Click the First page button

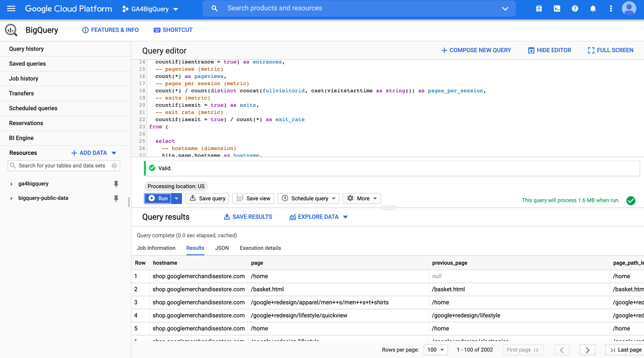tap(523, 350)
